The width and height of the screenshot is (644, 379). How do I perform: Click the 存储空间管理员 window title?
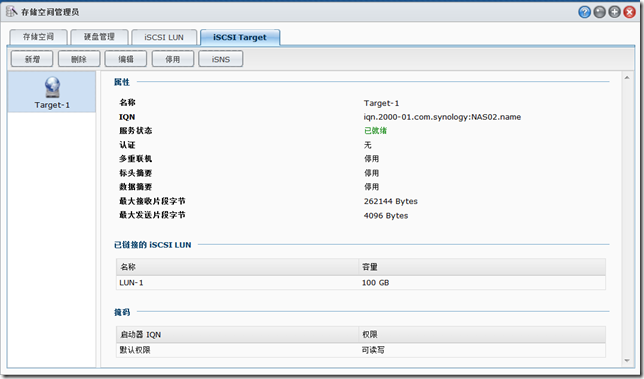pyautogui.click(x=50, y=12)
